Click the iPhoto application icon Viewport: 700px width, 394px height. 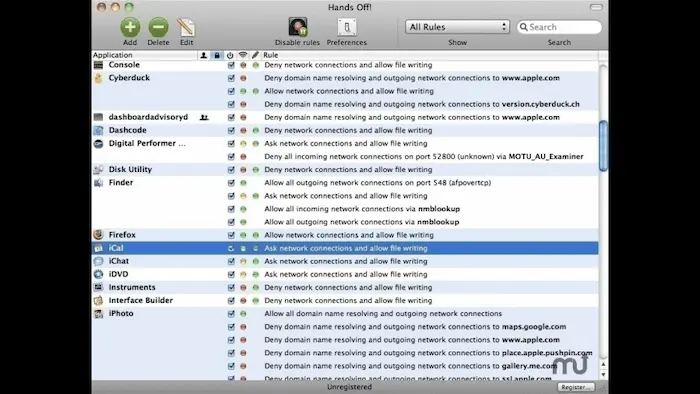pyautogui.click(x=98, y=313)
